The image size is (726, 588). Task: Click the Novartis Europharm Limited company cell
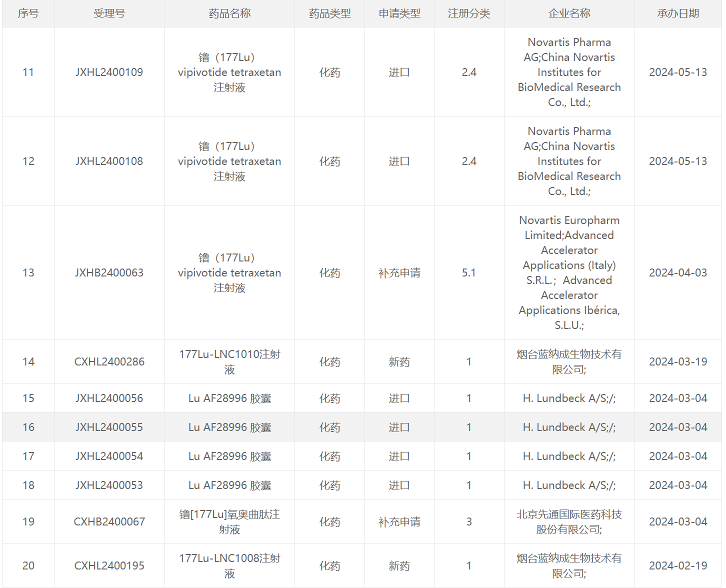click(x=569, y=272)
